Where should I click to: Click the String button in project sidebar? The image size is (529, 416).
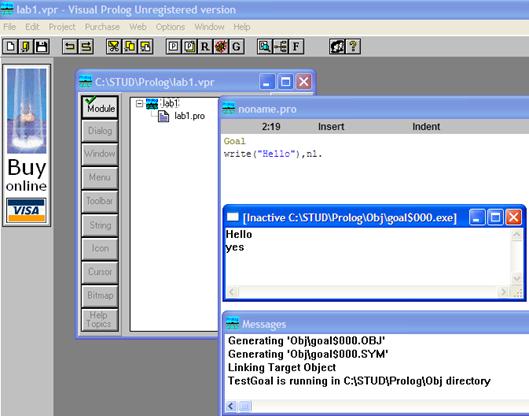(100, 225)
